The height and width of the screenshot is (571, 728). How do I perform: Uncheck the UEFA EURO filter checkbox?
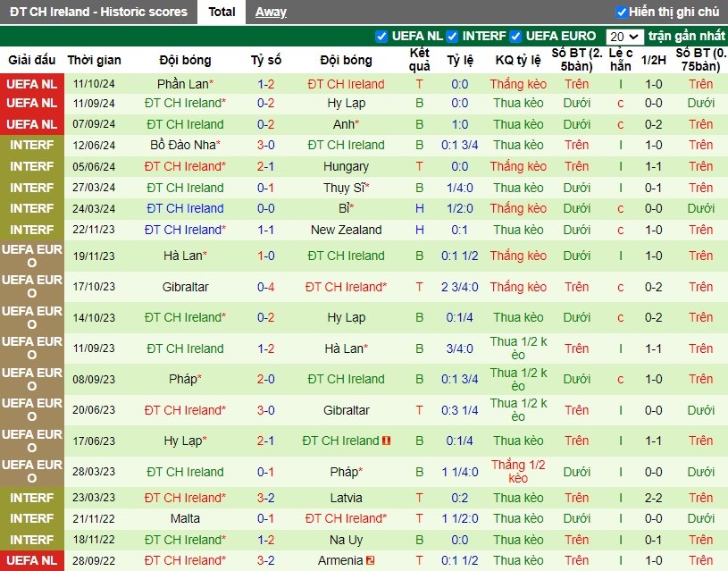515,37
